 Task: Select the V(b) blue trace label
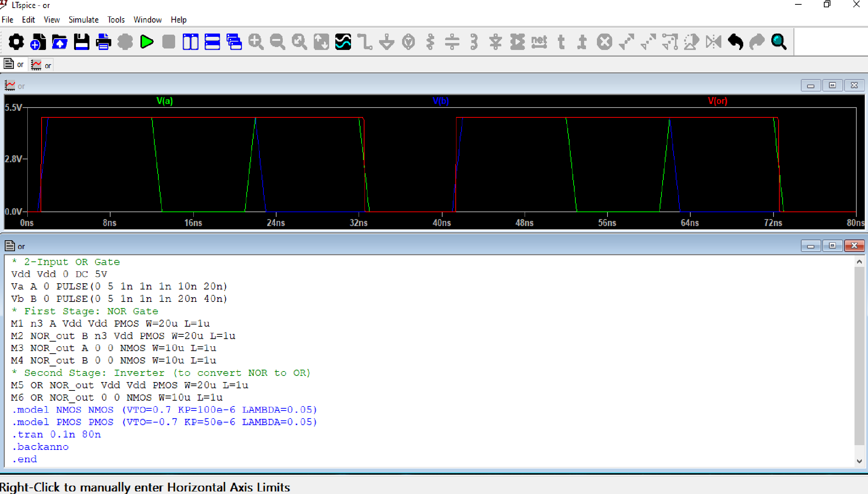click(x=441, y=101)
